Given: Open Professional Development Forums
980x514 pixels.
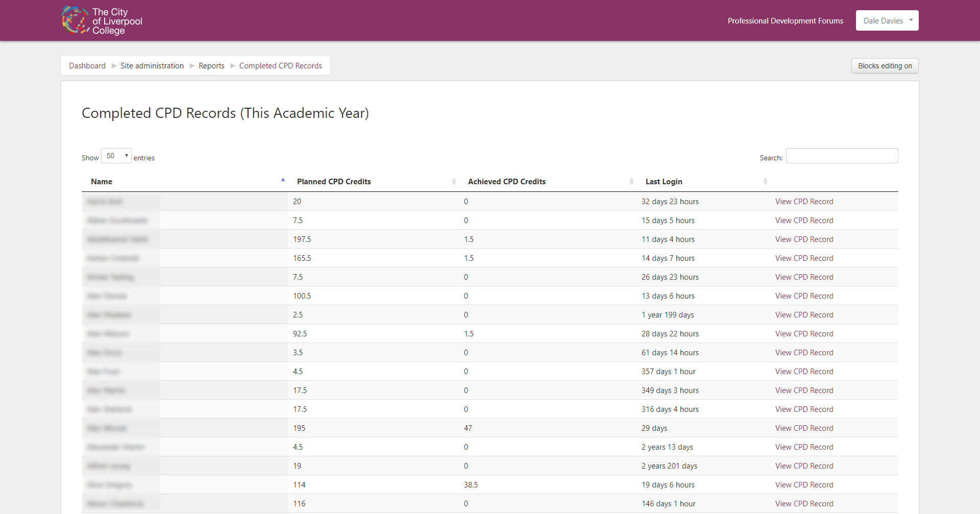Looking at the screenshot, I should 785,21.
